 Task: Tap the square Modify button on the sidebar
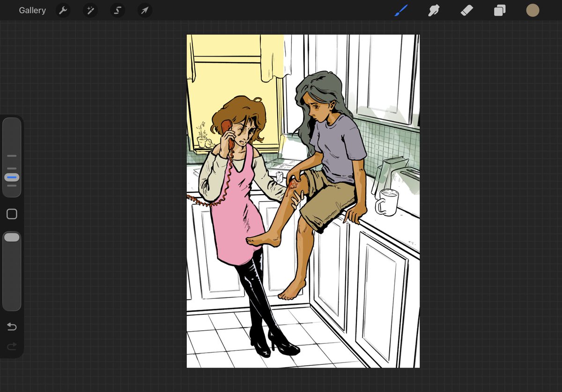(12, 214)
